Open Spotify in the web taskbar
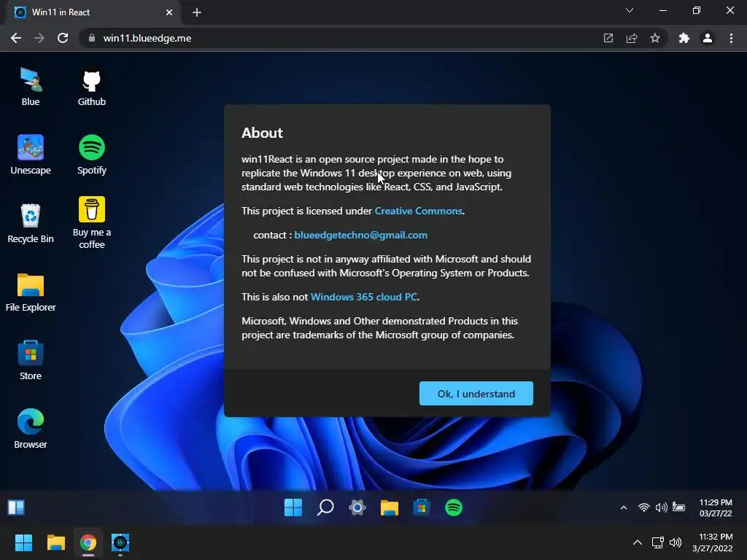 point(454,507)
